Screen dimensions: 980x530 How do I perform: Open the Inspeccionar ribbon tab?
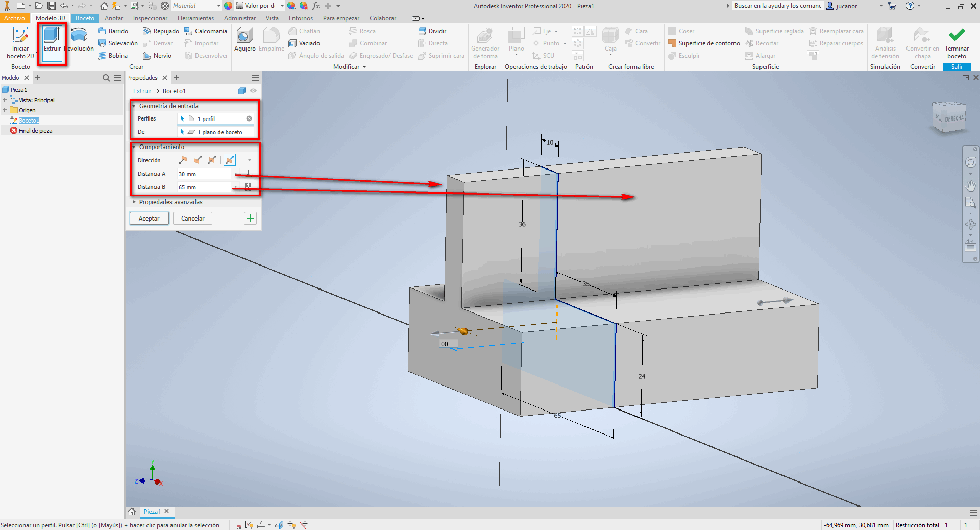tap(150, 18)
